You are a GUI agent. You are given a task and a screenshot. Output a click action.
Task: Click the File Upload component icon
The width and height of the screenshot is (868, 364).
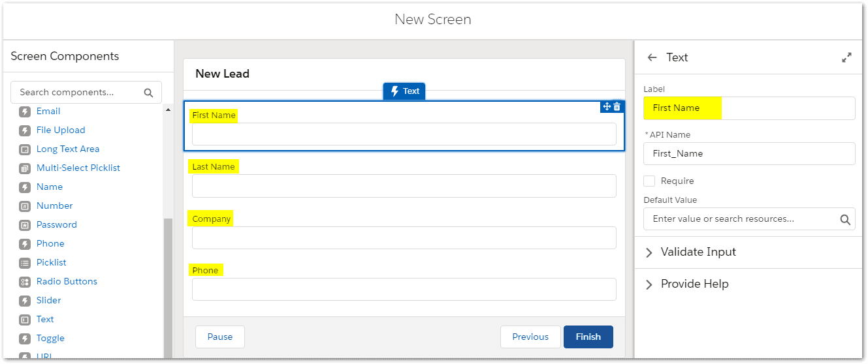click(25, 130)
